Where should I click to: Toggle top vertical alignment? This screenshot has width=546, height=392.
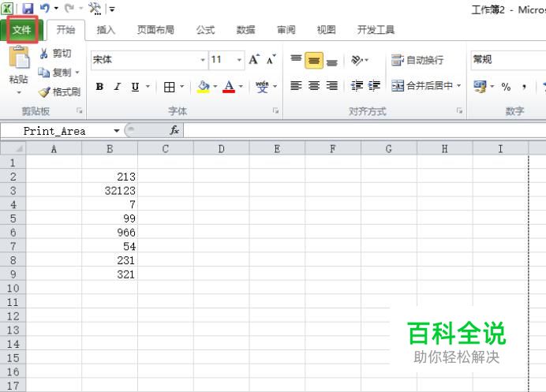point(296,60)
